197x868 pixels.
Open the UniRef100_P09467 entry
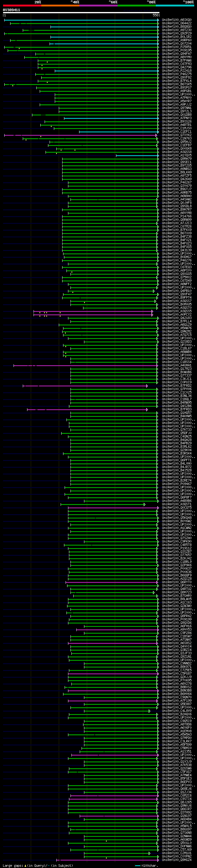(x=176, y=484)
